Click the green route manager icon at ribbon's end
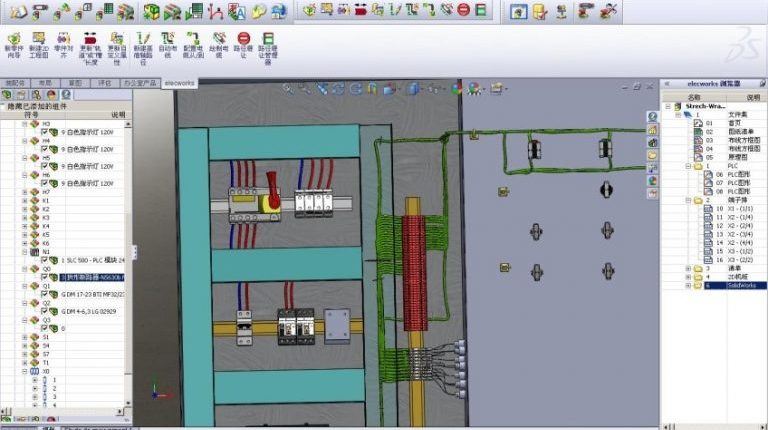The height and width of the screenshot is (430, 768). [268, 38]
